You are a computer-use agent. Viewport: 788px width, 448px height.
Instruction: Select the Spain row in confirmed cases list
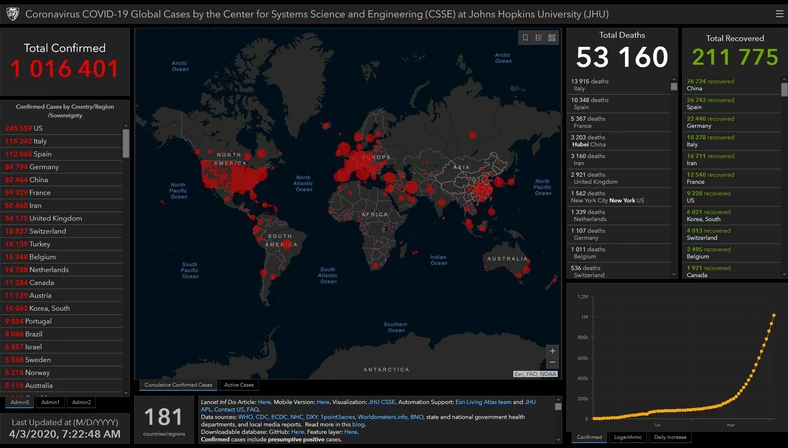pos(62,154)
